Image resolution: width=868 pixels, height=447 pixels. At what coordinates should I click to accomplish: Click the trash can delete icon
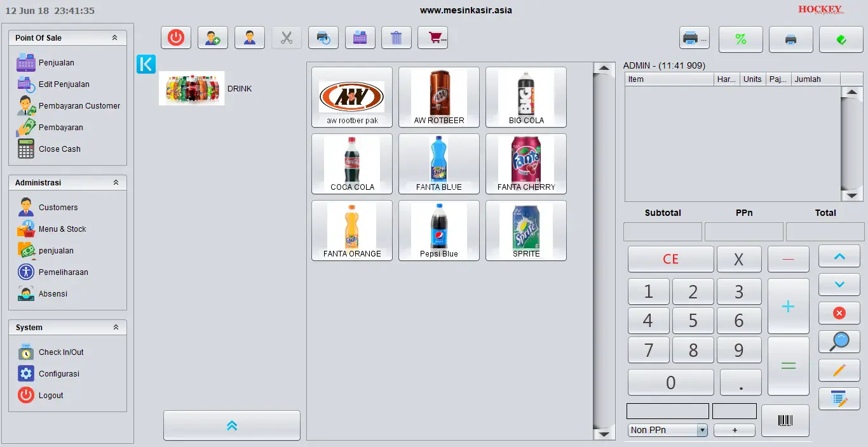[x=397, y=37]
